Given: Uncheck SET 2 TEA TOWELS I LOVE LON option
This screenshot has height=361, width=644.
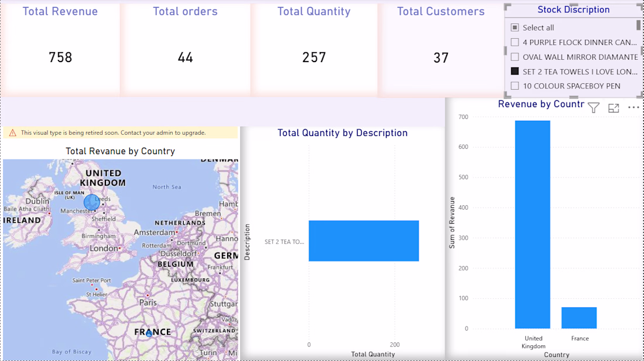Looking at the screenshot, I should click(515, 71).
